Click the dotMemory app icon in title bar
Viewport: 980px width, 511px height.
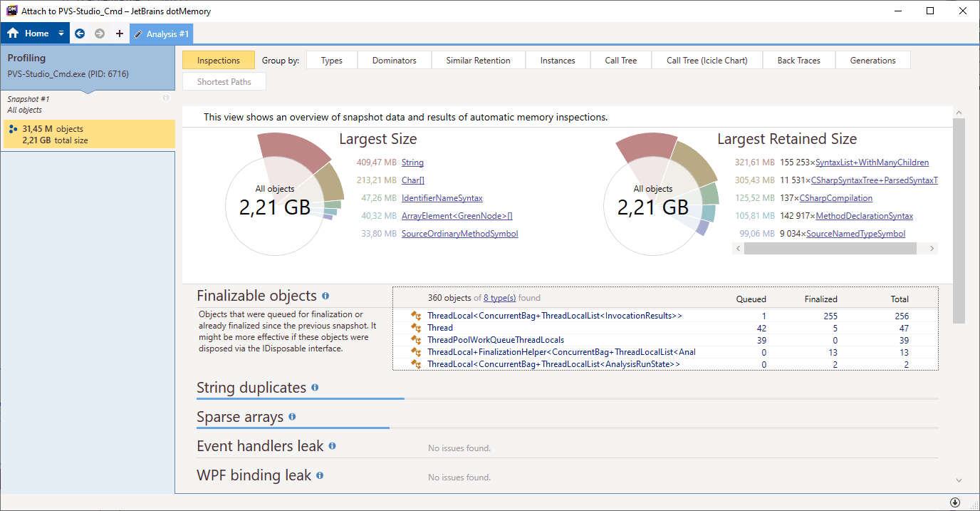click(11, 11)
